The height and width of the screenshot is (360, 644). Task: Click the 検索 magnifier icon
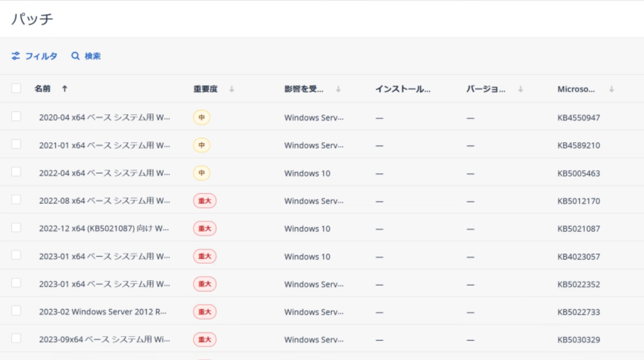pos(76,56)
